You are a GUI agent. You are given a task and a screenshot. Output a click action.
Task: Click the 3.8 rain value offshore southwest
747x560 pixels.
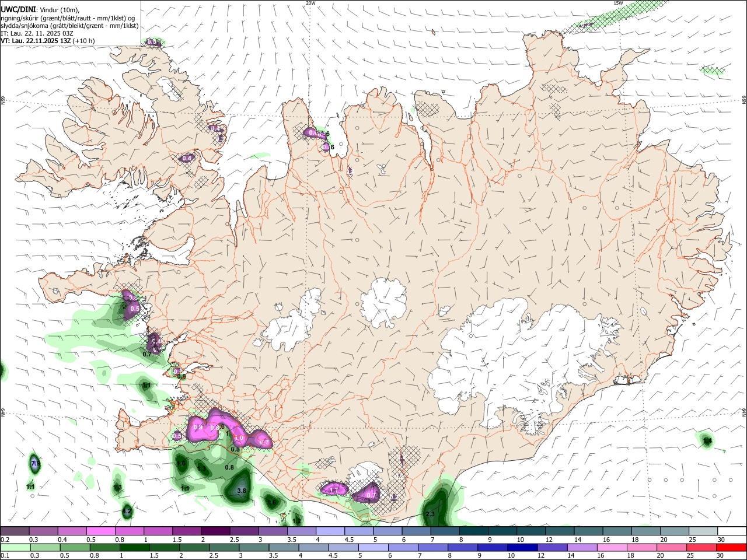click(x=242, y=491)
